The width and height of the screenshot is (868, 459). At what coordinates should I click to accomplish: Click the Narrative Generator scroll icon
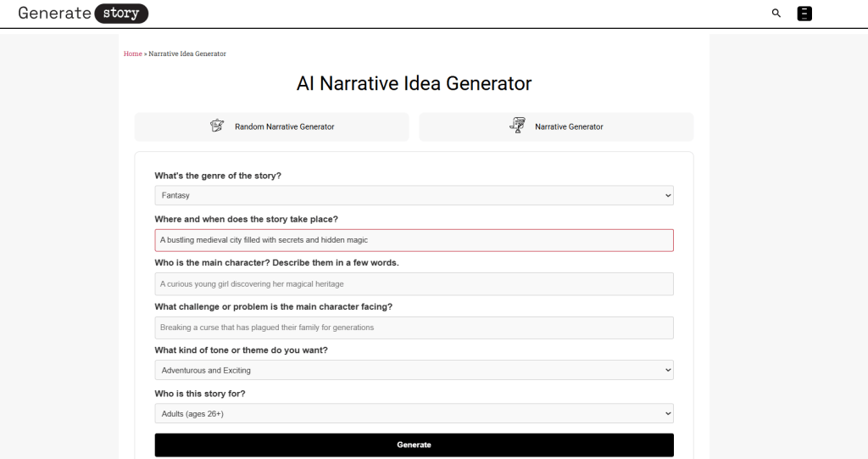pos(517,126)
